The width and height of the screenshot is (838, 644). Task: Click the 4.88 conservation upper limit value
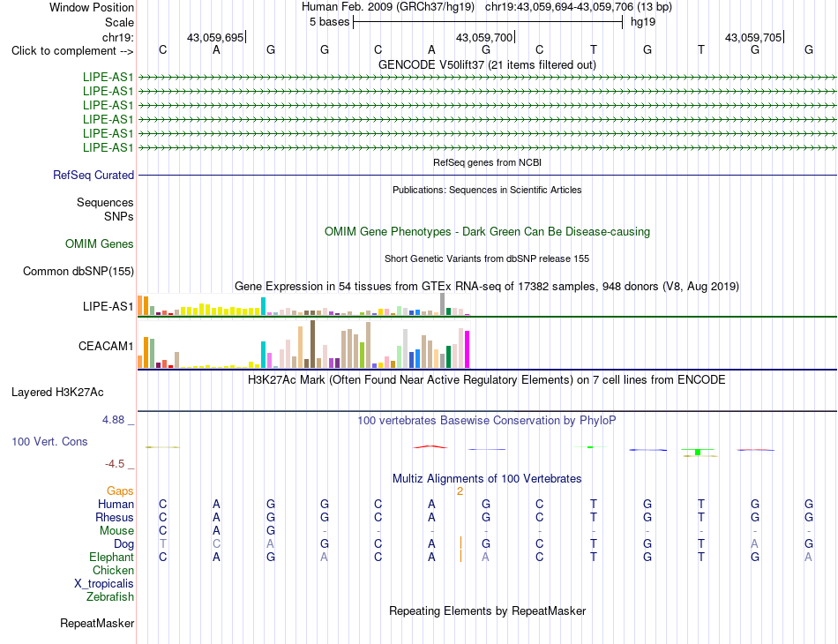tap(113, 420)
